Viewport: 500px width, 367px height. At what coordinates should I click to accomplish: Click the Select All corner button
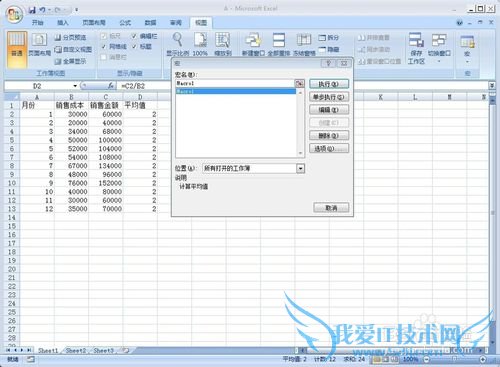point(11,97)
